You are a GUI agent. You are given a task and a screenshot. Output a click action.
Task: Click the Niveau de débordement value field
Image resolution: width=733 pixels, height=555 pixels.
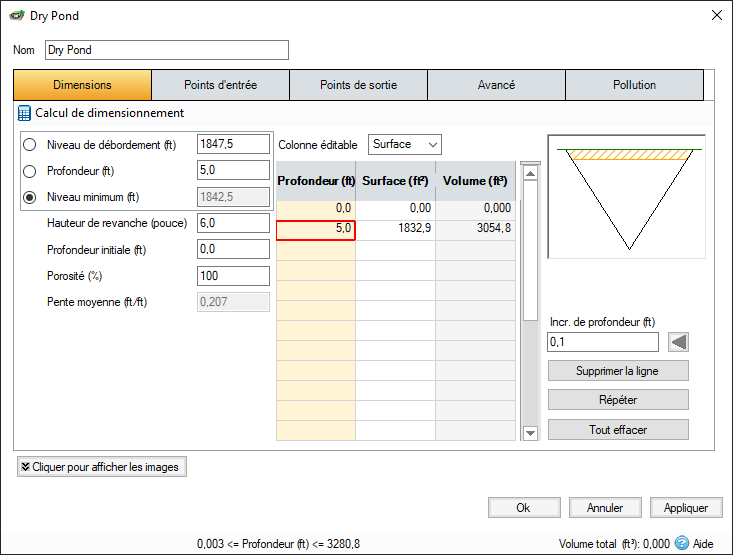coord(233,144)
